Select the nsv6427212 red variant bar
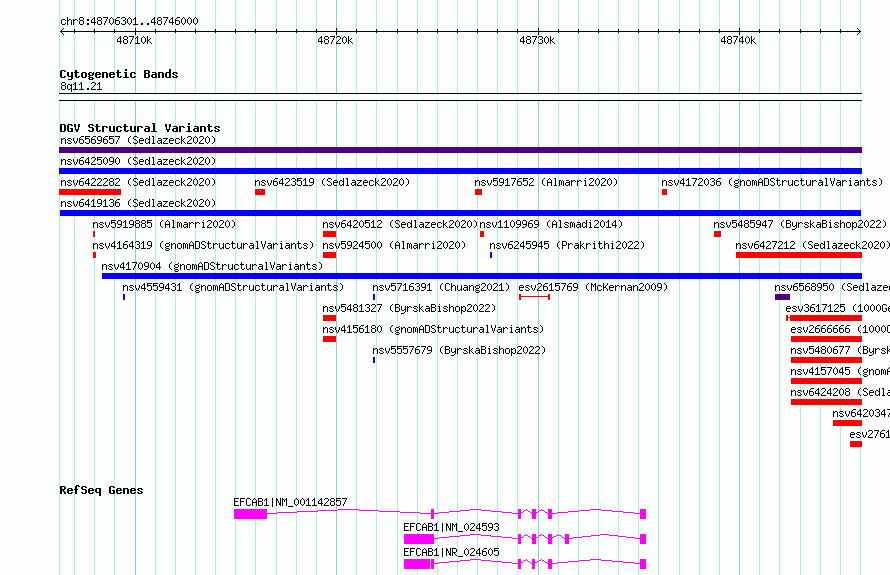 (799, 255)
